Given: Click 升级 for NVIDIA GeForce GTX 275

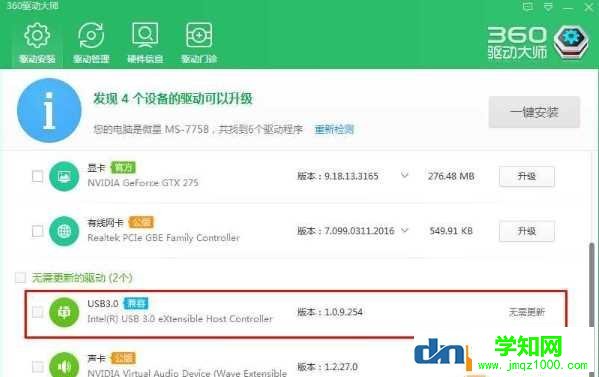Looking at the screenshot, I should tap(526, 176).
